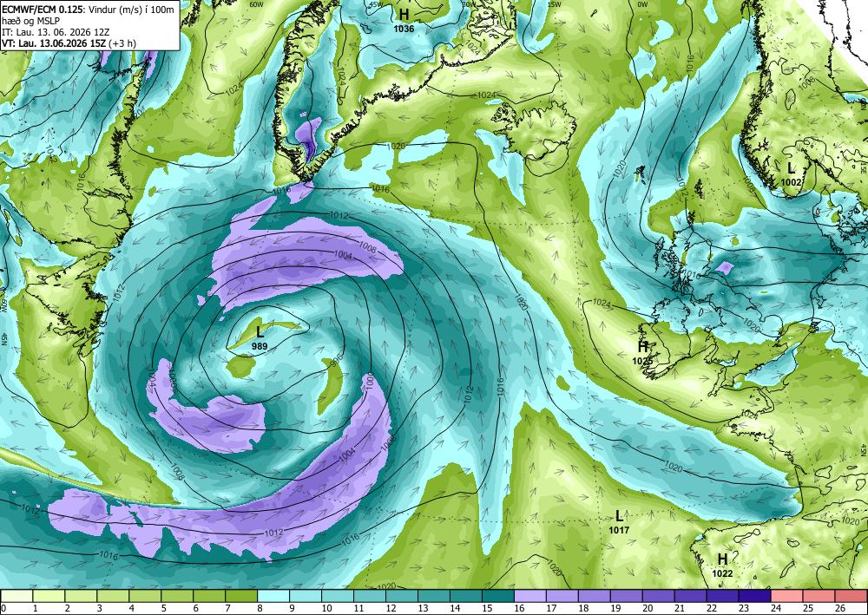Click the 'H' marker above 1022
The width and height of the screenshot is (868, 615).
[x=722, y=559]
